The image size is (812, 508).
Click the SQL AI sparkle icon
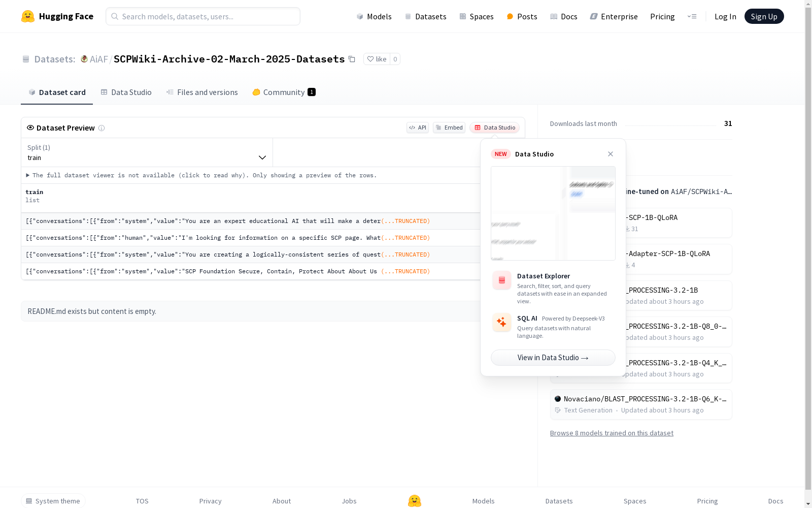(502, 323)
